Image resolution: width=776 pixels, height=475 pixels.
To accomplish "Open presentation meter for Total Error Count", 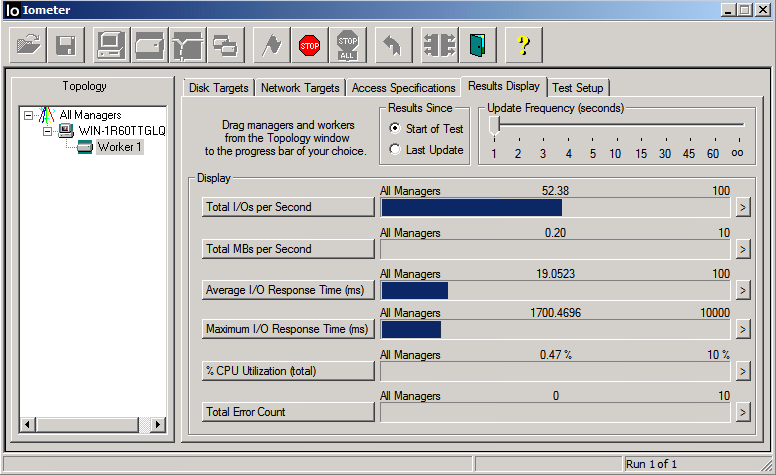I will tap(742, 413).
